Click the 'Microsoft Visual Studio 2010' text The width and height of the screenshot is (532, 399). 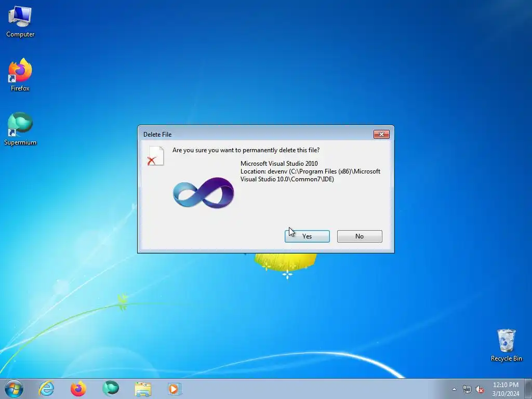279,164
